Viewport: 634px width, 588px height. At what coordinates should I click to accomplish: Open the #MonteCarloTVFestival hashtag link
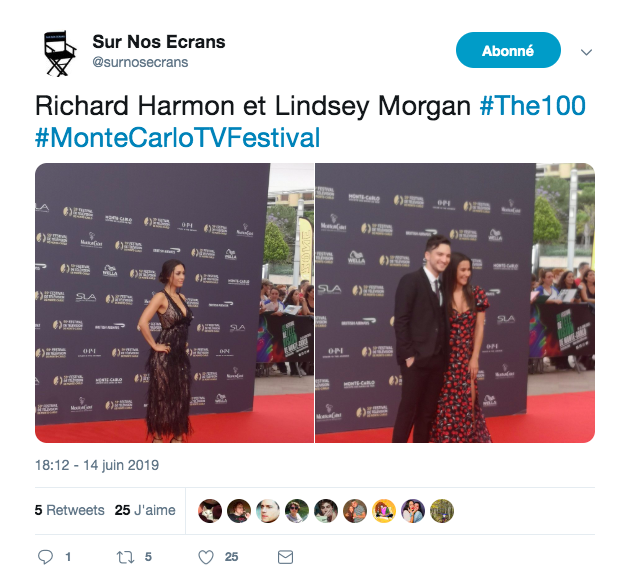pyautogui.click(x=178, y=137)
